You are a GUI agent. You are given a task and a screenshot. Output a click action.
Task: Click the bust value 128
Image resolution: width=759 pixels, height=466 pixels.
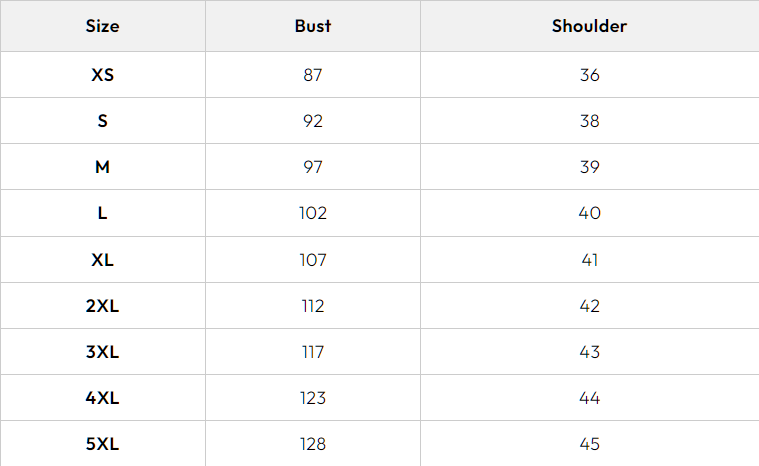click(313, 444)
